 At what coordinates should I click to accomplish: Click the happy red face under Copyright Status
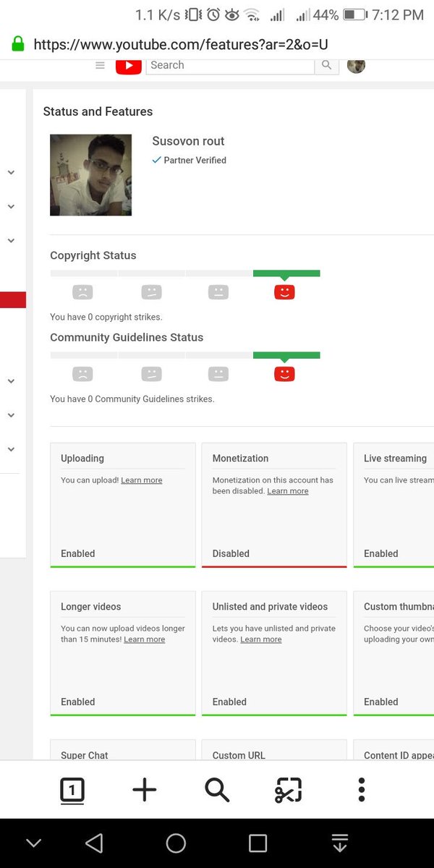[x=284, y=292]
